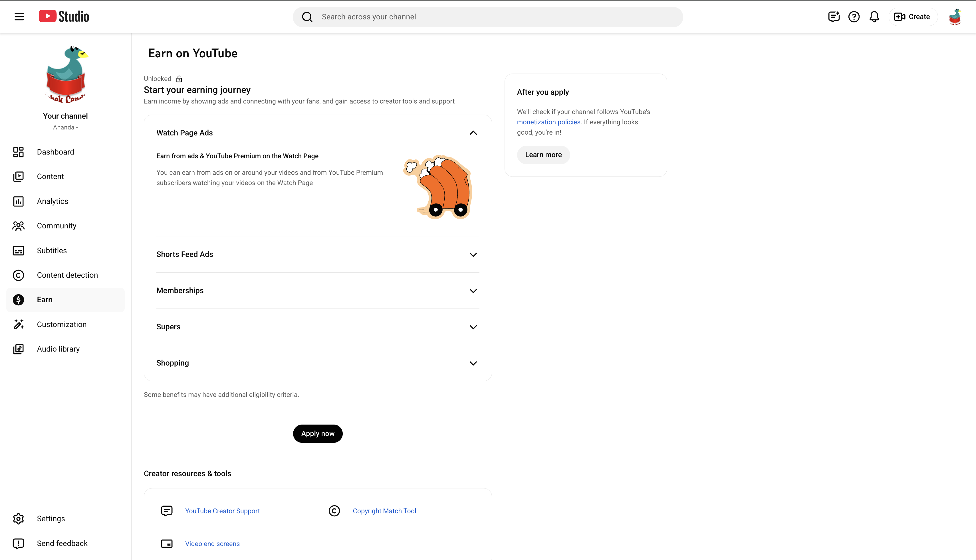Click the Content video icon
976x560 pixels.
[x=19, y=176]
